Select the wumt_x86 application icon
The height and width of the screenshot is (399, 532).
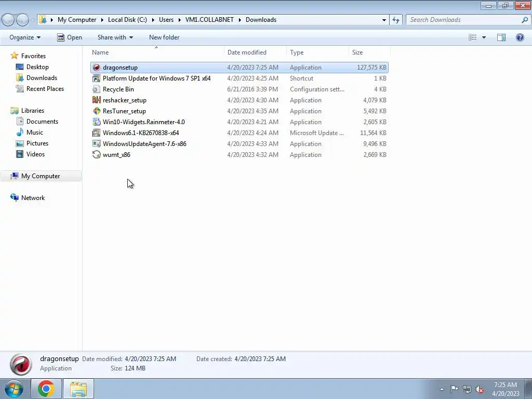coord(97,155)
